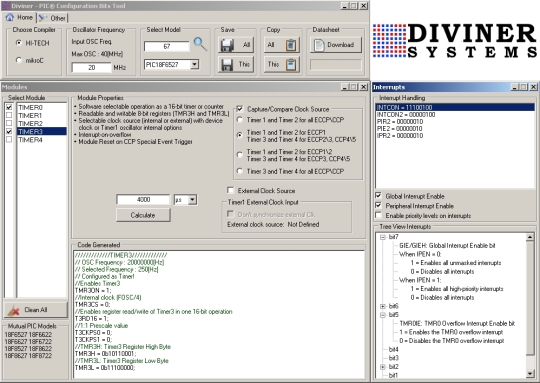Click the tree view scrollbar up arrow
The width and height of the screenshot is (540, 383).
pyautogui.click(x=530, y=237)
